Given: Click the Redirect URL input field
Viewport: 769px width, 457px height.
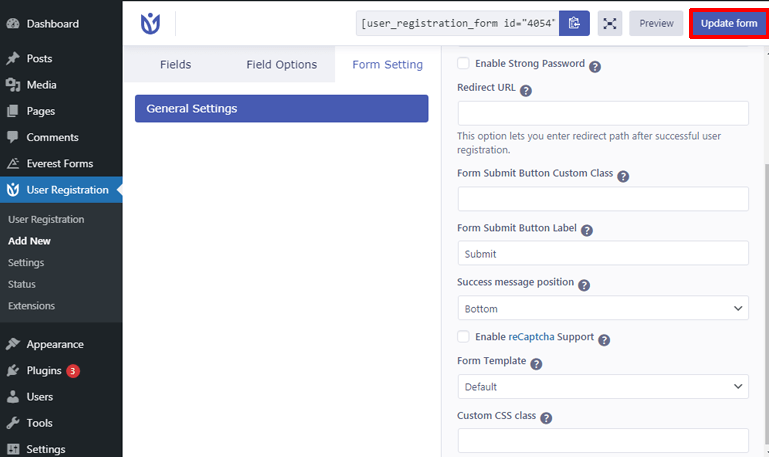Looking at the screenshot, I should click(x=603, y=113).
